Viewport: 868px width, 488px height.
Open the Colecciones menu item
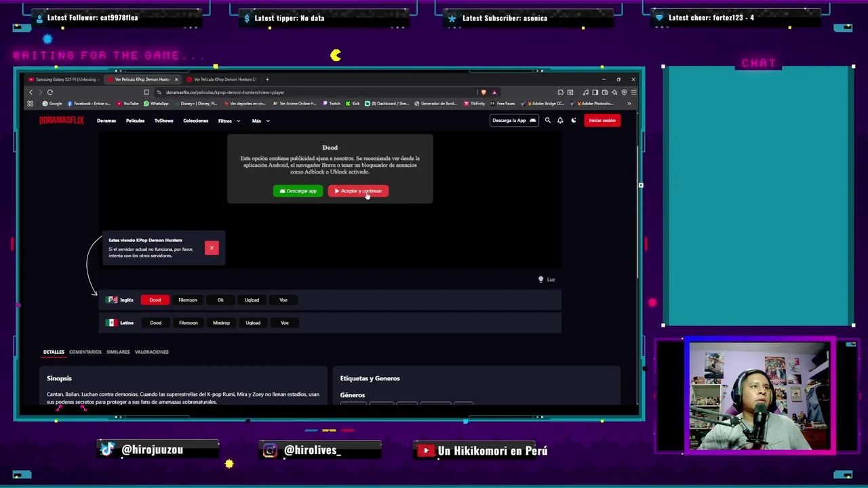pyautogui.click(x=195, y=121)
